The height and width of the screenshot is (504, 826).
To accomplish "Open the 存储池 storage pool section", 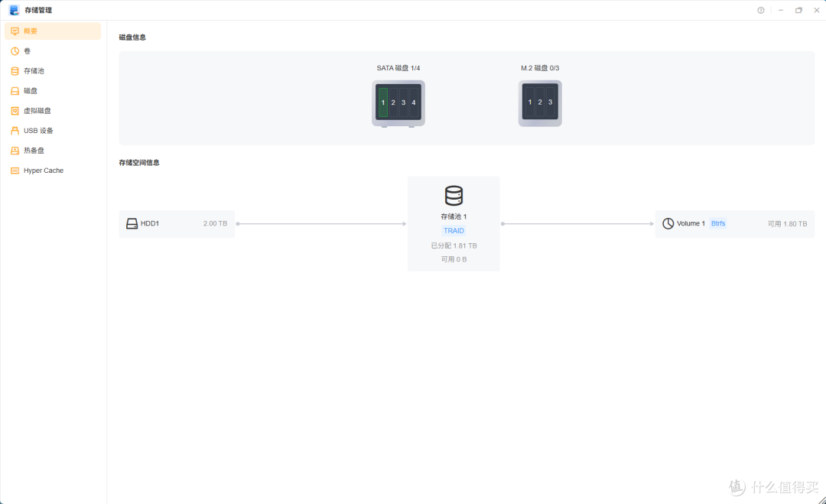I will (x=53, y=71).
